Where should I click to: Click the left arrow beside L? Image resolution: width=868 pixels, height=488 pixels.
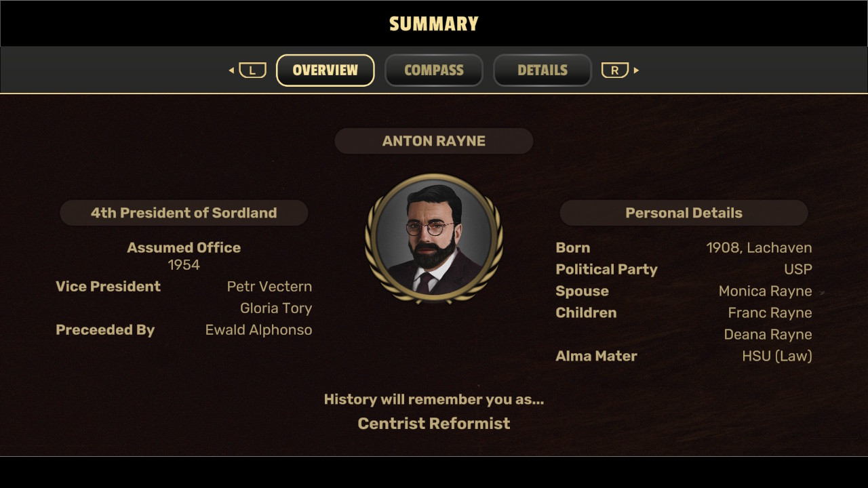[x=231, y=70]
